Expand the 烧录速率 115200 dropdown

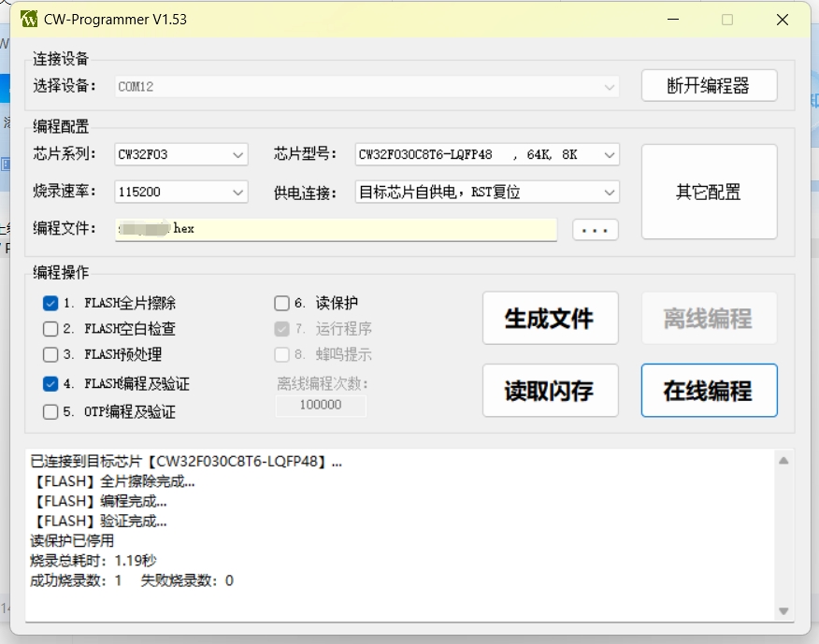click(x=180, y=192)
